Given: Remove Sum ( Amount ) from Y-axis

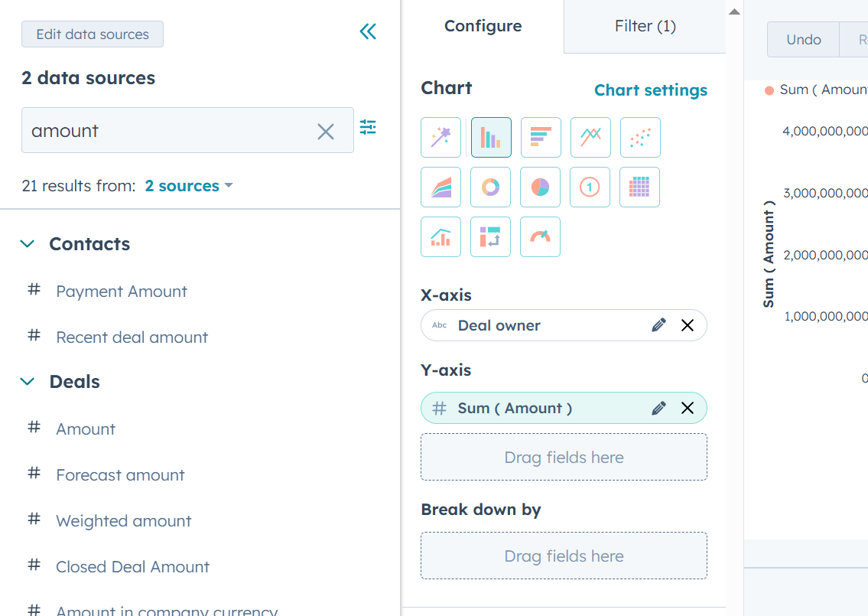Looking at the screenshot, I should 688,409.
